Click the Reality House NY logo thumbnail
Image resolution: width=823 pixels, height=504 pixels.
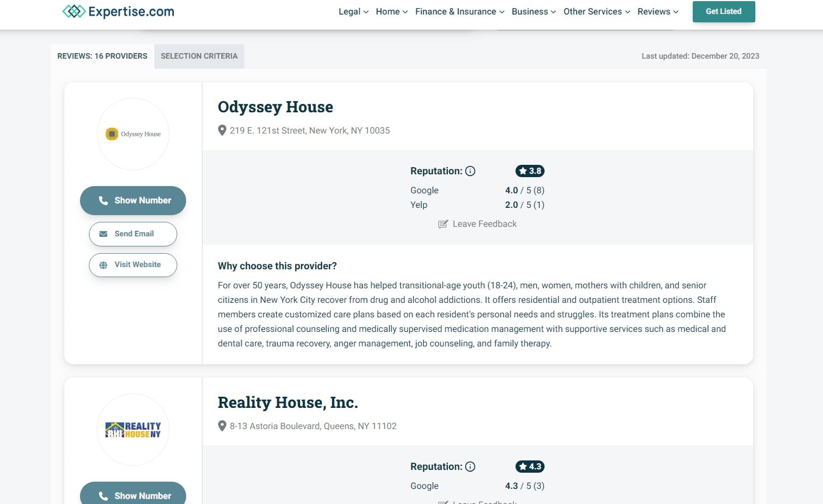pyautogui.click(x=133, y=430)
